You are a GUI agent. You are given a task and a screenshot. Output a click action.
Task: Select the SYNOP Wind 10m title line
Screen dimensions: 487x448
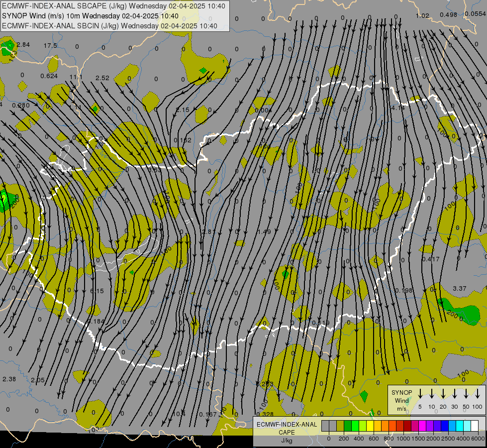(90, 16)
